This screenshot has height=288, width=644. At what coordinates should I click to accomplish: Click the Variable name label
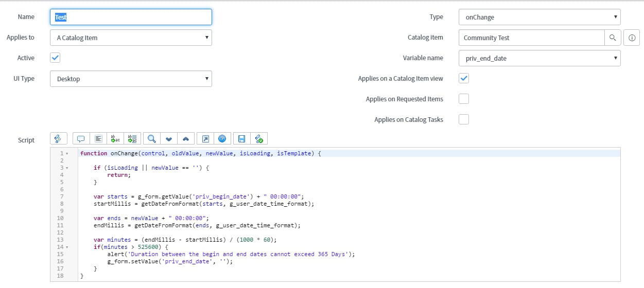tap(423, 58)
